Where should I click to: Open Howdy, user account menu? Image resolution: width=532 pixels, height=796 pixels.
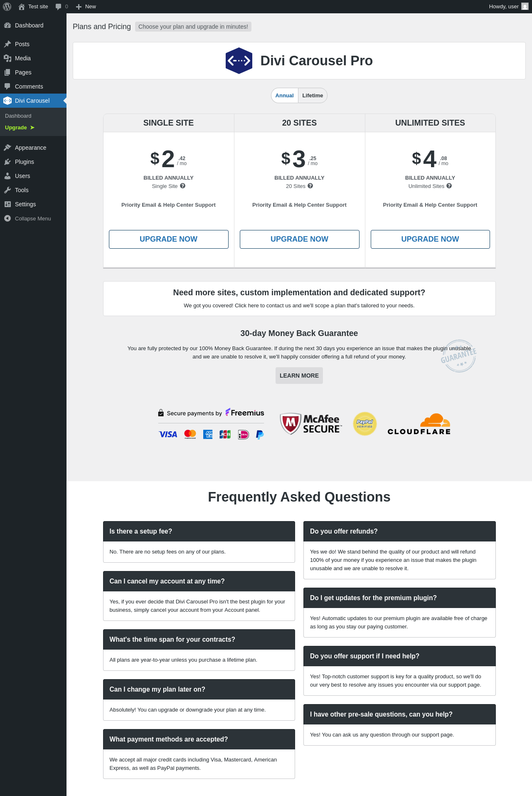[x=508, y=7]
